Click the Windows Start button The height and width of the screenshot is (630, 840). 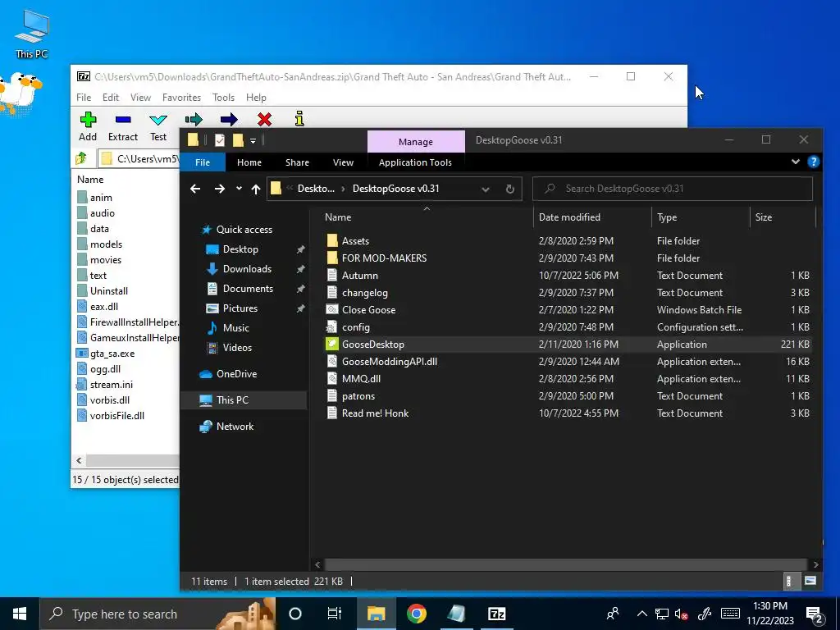point(20,614)
